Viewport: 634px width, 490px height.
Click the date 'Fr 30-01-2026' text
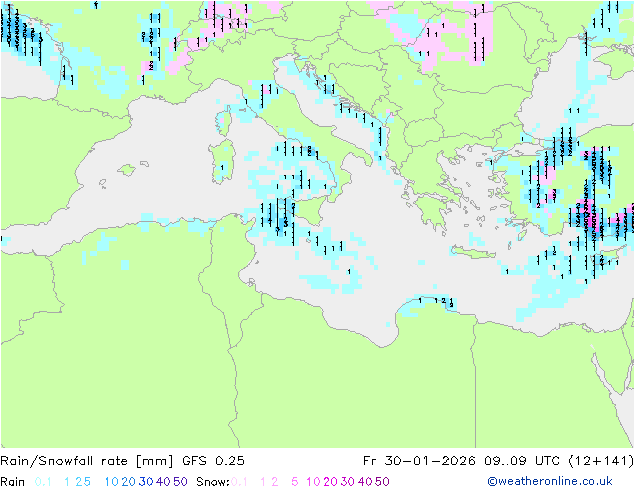(419, 461)
